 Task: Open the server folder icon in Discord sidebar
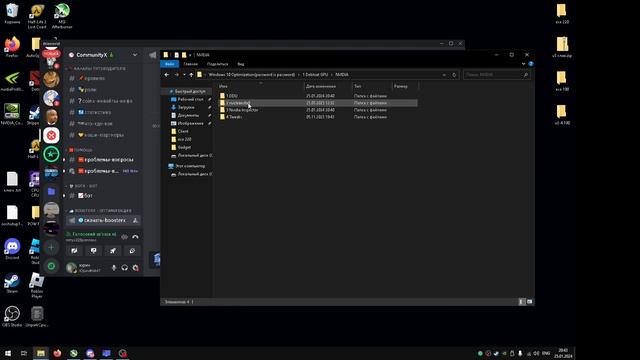[x=51, y=191]
